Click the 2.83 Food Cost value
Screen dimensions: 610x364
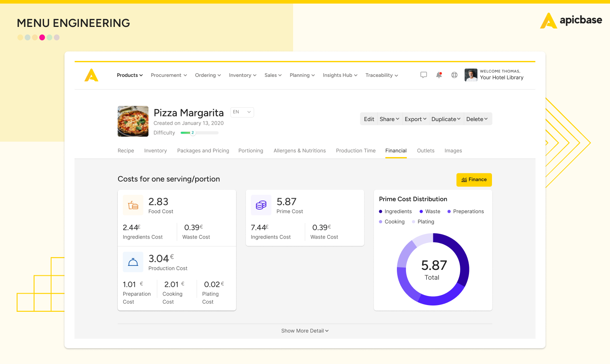[x=158, y=202]
